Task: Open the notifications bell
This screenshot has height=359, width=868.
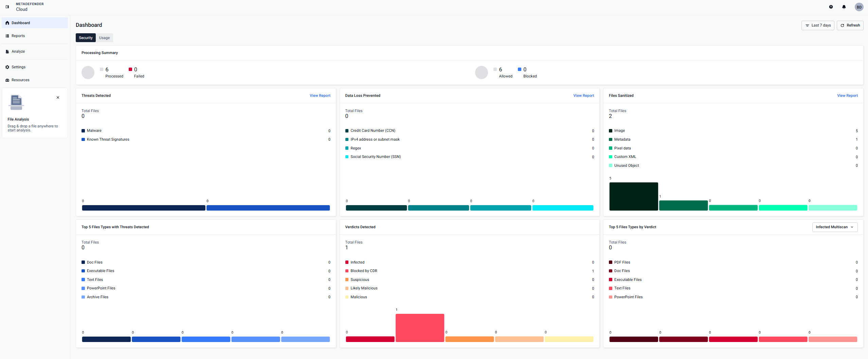Action: 844,7
